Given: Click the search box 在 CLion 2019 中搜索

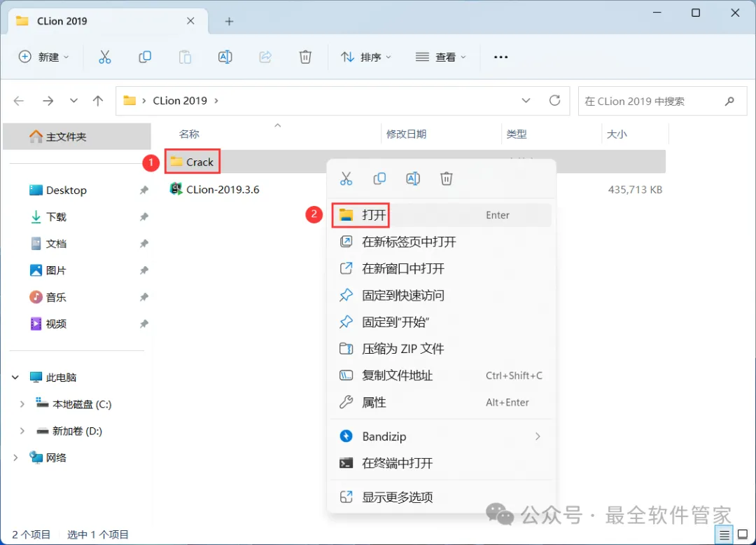Looking at the screenshot, I should (662, 102).
